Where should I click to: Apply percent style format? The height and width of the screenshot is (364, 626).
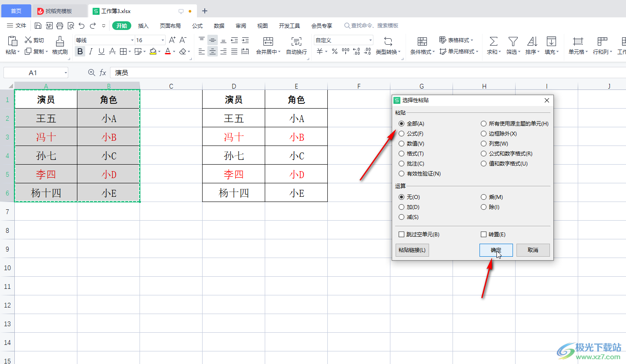tap(334, 52)
